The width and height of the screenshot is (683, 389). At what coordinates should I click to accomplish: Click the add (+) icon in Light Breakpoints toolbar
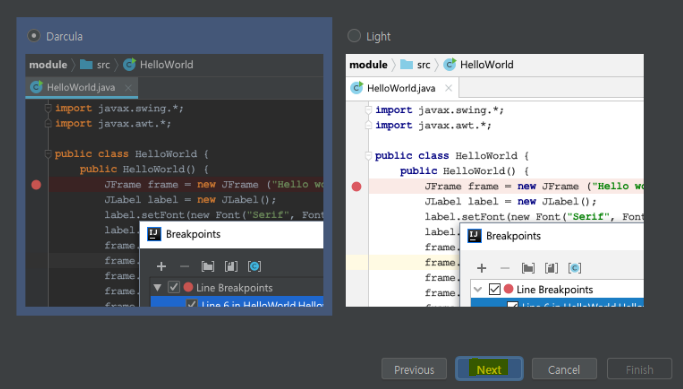[x=481, y=268]
